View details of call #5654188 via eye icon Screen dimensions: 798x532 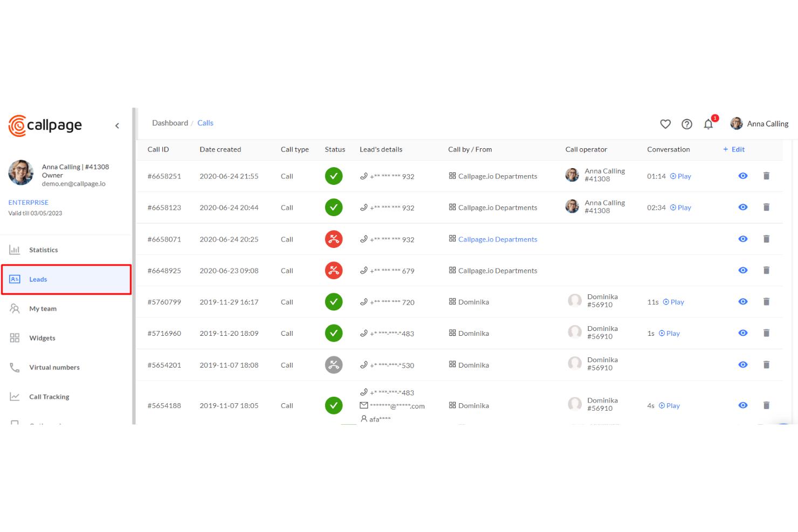point(743,405)
